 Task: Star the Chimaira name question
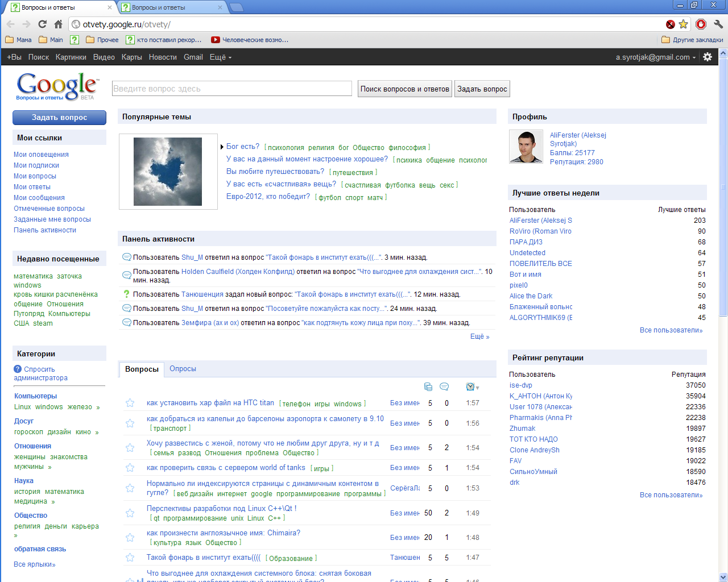pos(130,537)
